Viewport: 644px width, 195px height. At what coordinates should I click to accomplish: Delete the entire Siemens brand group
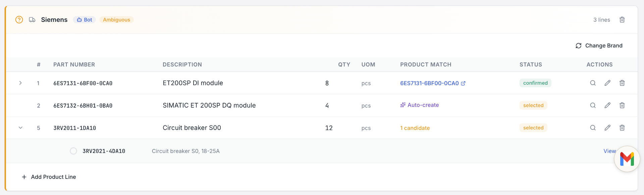point(622,20)
